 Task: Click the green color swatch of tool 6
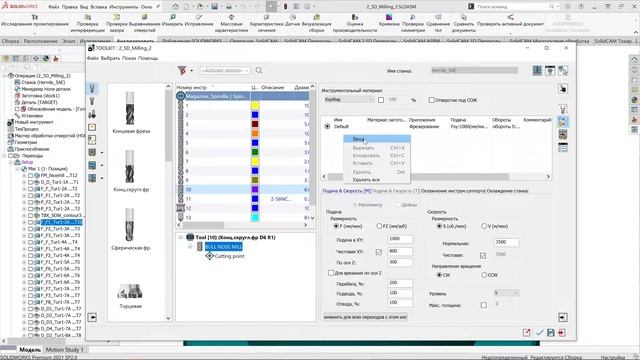pyautogui.click(x=255, y=152)
